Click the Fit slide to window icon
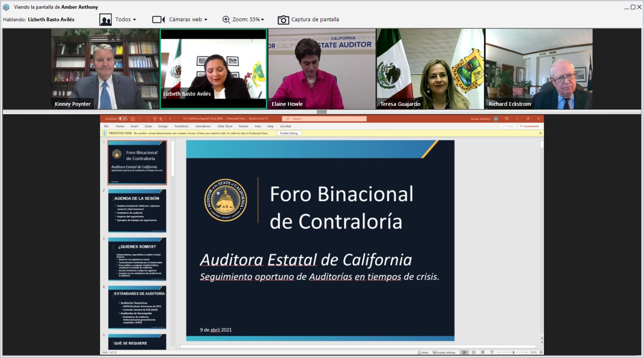 click(540, 352)
